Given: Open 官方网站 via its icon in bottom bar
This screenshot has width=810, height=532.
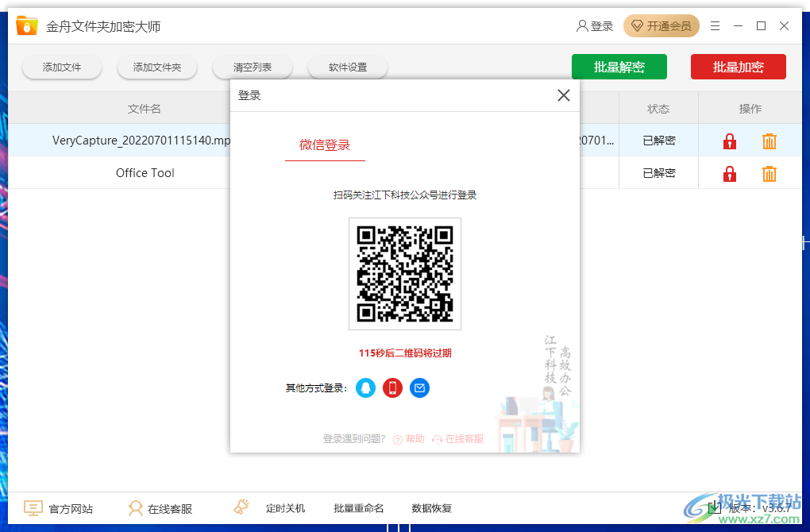Looking at the screenshot, I should (33, 507).
